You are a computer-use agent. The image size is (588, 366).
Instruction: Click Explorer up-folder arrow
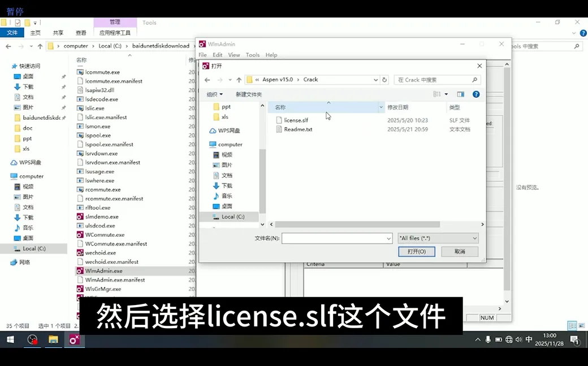point(40,46)
